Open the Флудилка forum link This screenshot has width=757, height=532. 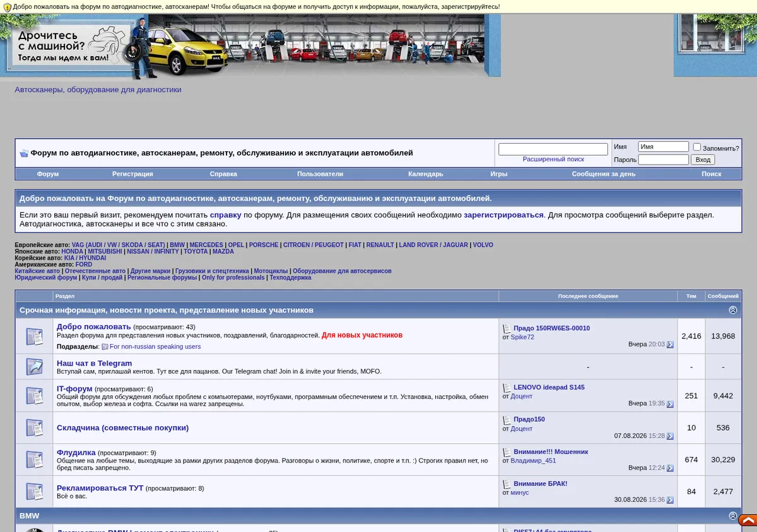pos(76,453)
